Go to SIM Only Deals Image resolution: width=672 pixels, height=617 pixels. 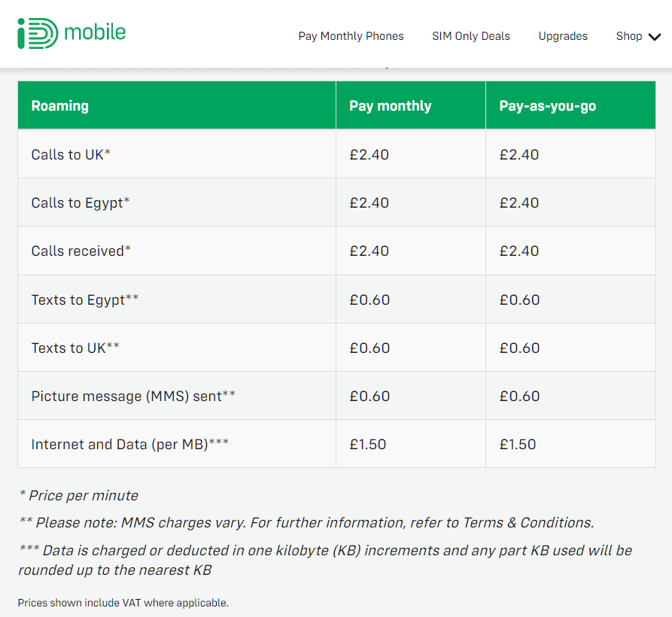click(x=471, y=36)
